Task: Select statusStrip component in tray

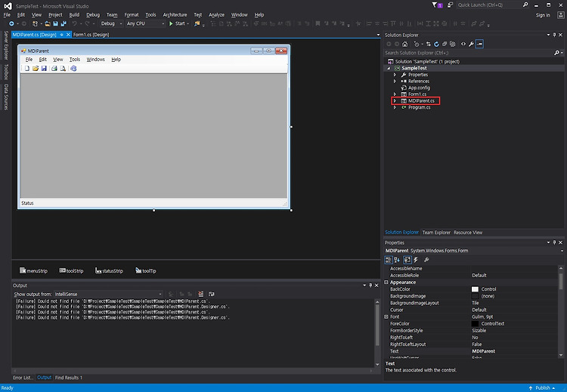Action: tap(109, 270)
